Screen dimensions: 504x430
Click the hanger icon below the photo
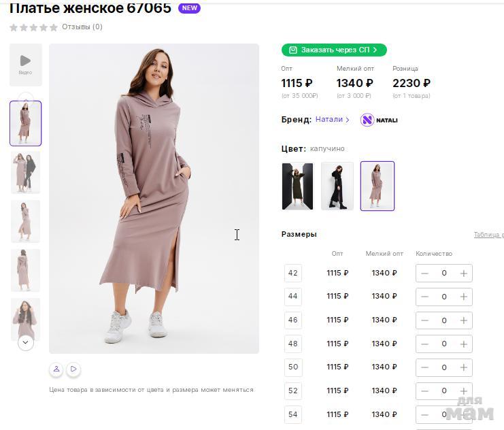click(x=56, y=369)
